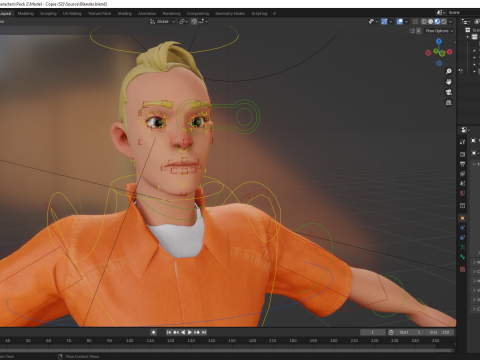Toggle the snapping magnet button

coord(194,21)
